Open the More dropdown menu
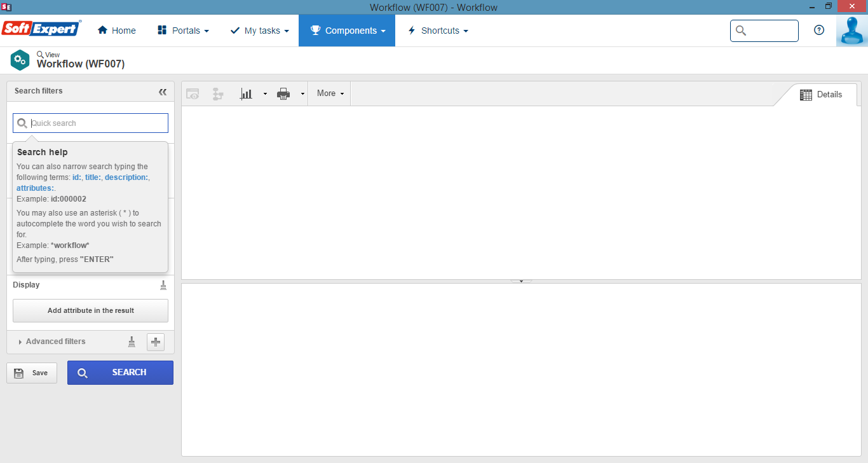 330,93
